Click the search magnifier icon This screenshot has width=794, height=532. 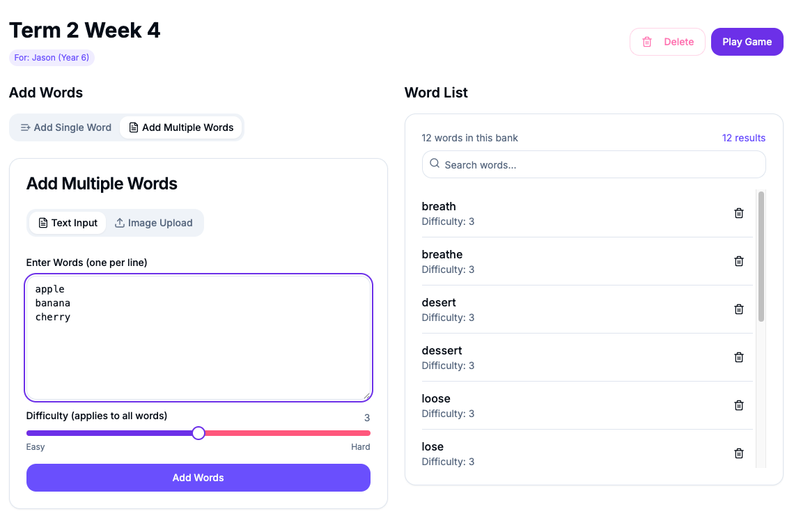point(435,164)
